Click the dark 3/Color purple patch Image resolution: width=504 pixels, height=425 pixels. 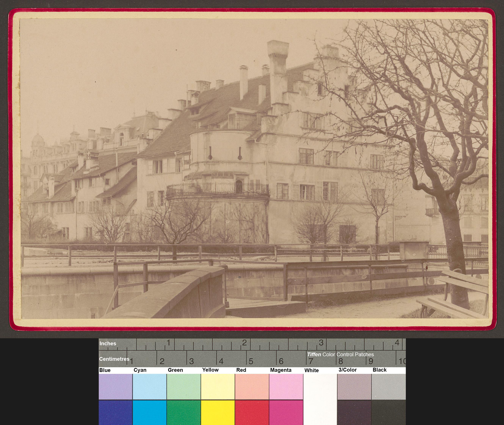coord(354,412)
